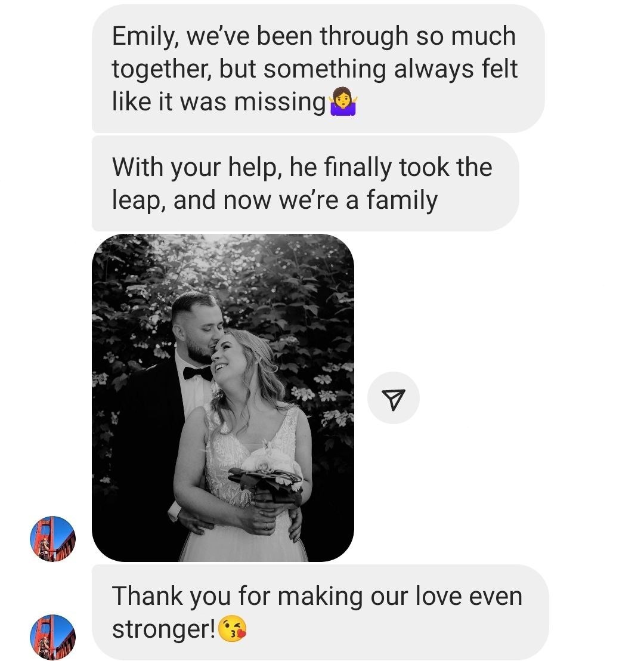Tap the bridge avatar beside last message

tap(52, 637)
